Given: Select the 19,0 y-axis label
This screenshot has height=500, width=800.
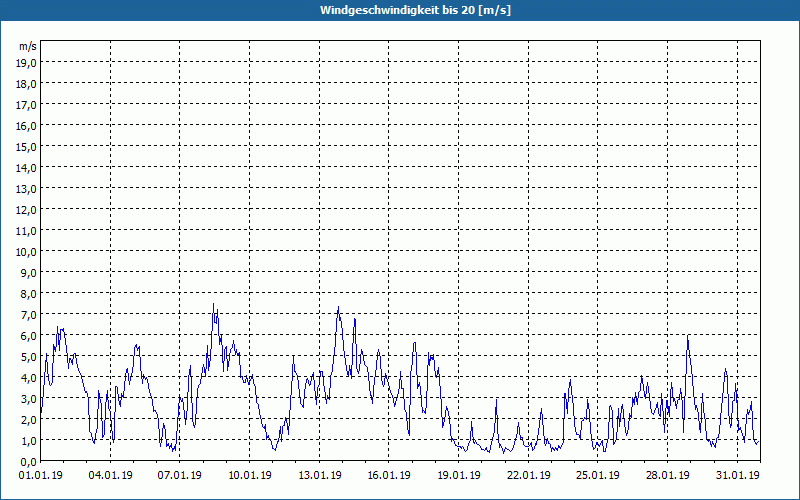Looking at the screenshot, I should coord(28,63).
